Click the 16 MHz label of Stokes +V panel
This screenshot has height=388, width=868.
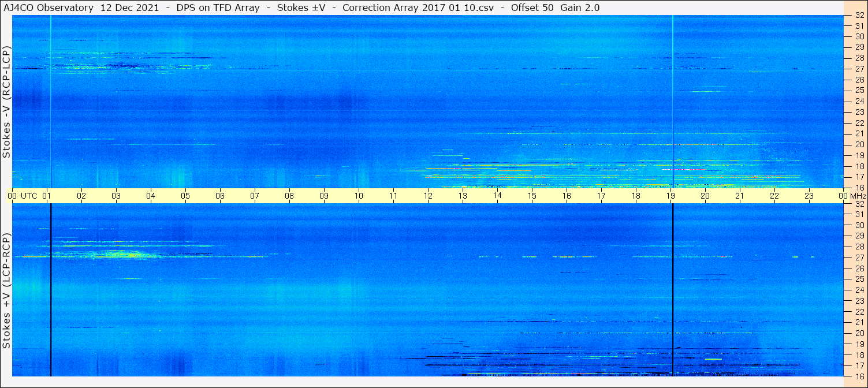pos(859,376)
